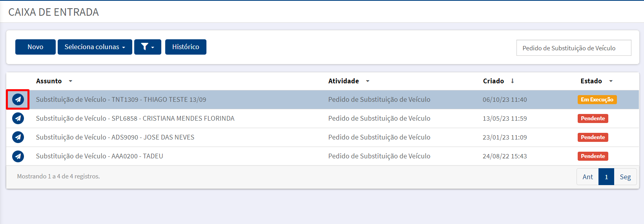
Task: Expand the Seleciona colunas dropdown
Action: pos(95,47)
